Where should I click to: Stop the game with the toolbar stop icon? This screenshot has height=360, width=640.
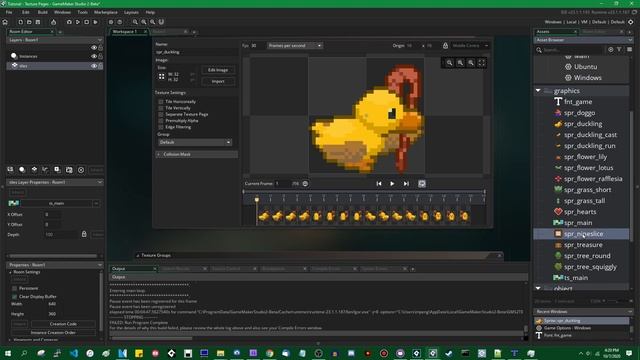[x=87, y=22]
